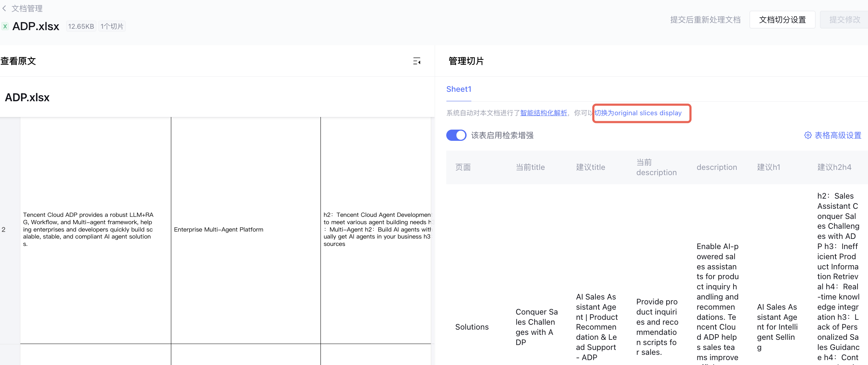Collapse the original text panel icon

pos(416,61)
